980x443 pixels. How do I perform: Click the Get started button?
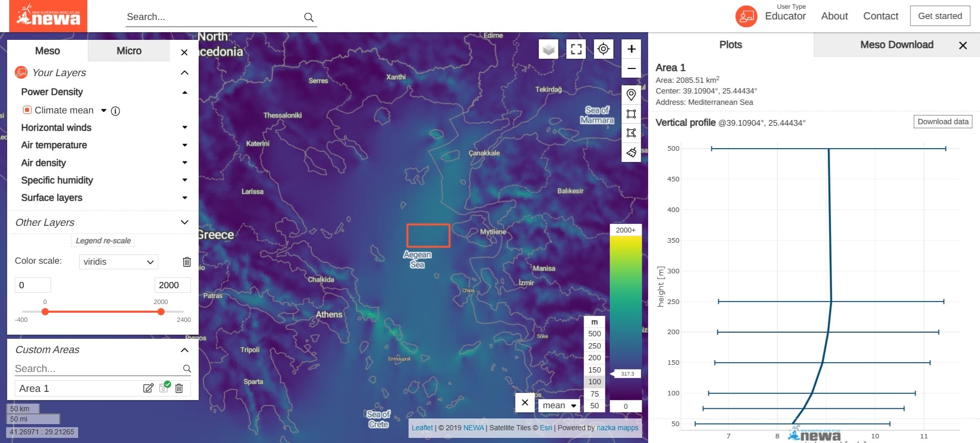point(940,16)
